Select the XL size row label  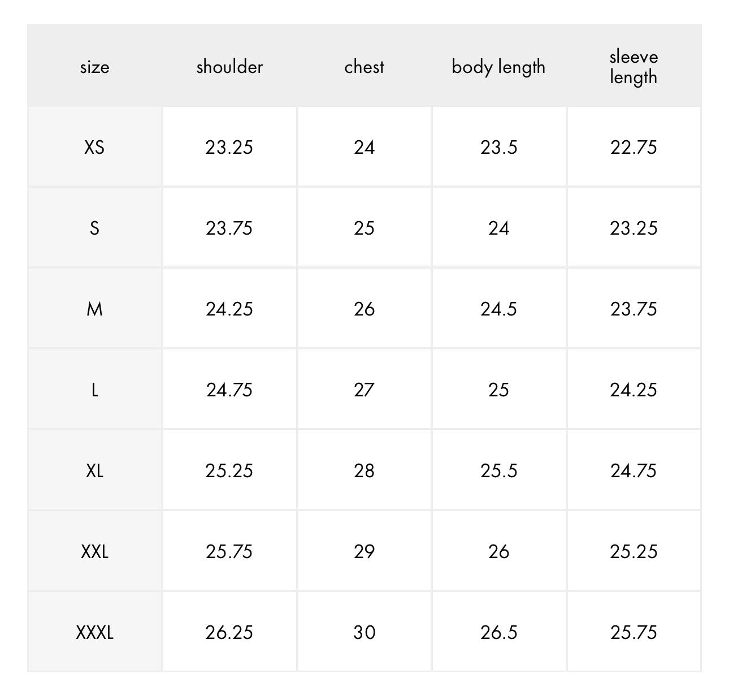tap(94, 471)
